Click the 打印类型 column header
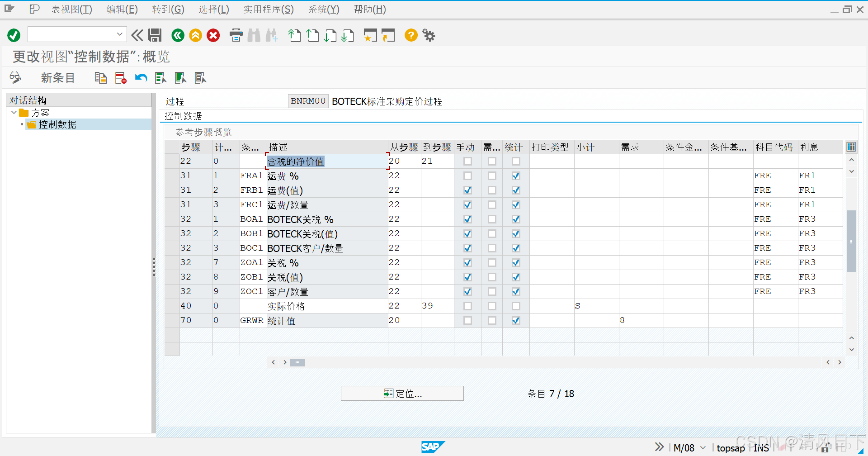 [552, 147]
